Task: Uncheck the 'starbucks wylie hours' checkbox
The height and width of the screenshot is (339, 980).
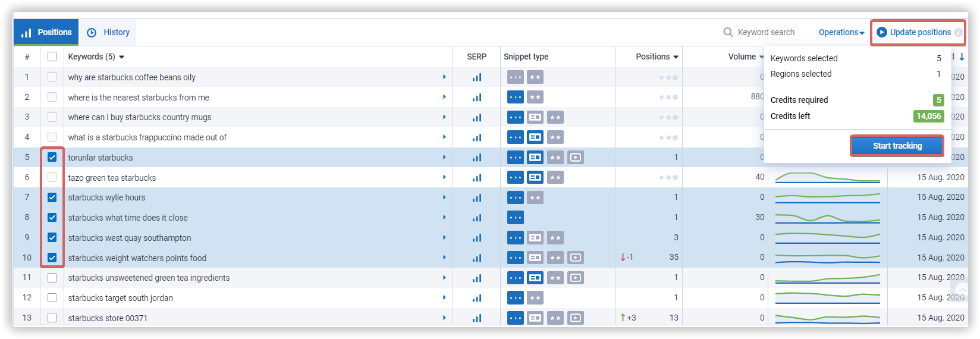Action: 52,197
